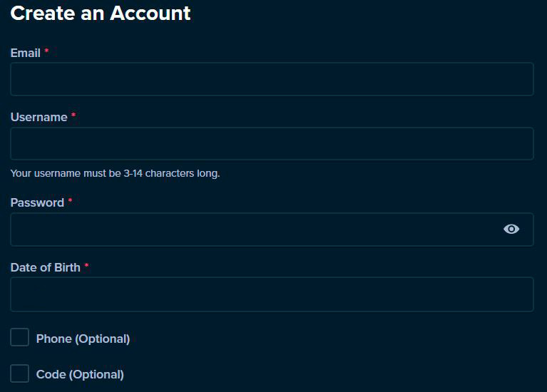
Task: Click the red asterisk beside Email
Action: point(46,51)
